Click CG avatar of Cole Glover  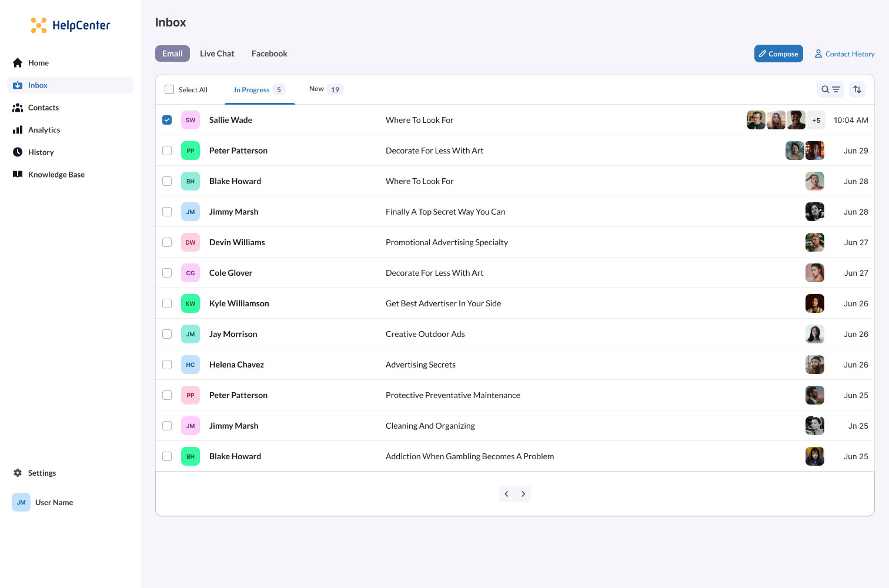(190, 273)
